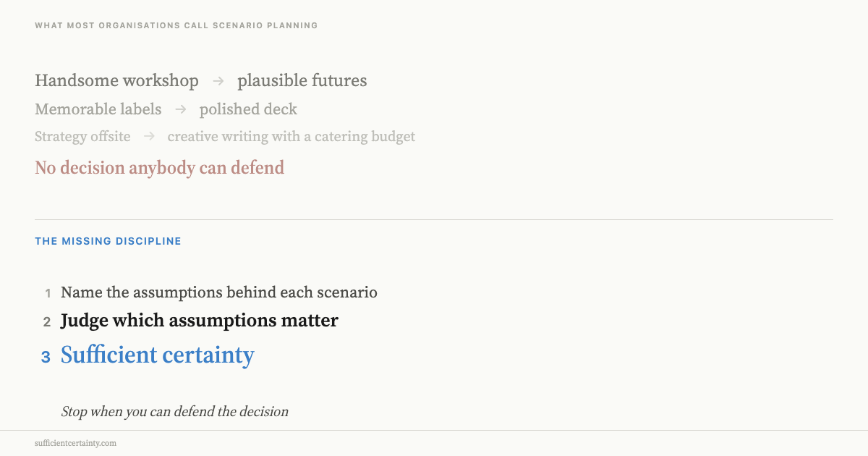The height and width of the screenshot is (456, 868).
Task: Click 'Strategy offsite' text
Action: click(x=82, y=136)
